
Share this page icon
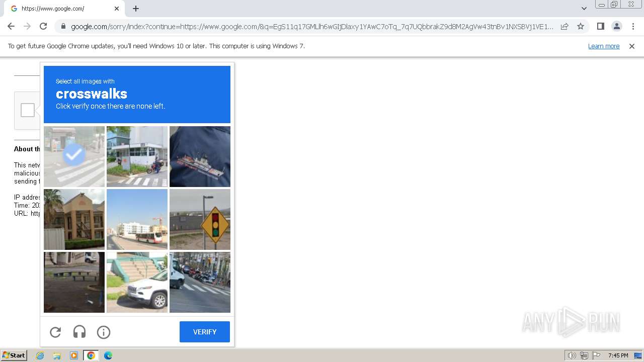click(565, 26)
